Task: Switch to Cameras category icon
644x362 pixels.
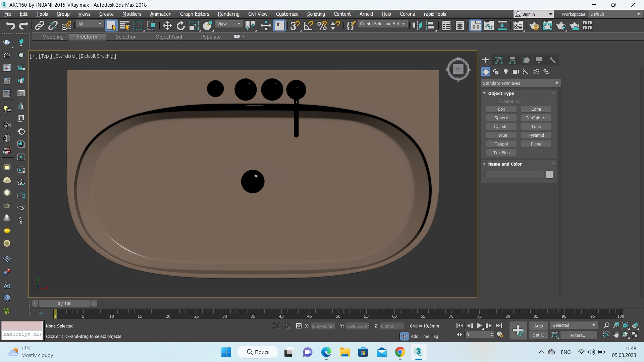Action: point(516,72)
